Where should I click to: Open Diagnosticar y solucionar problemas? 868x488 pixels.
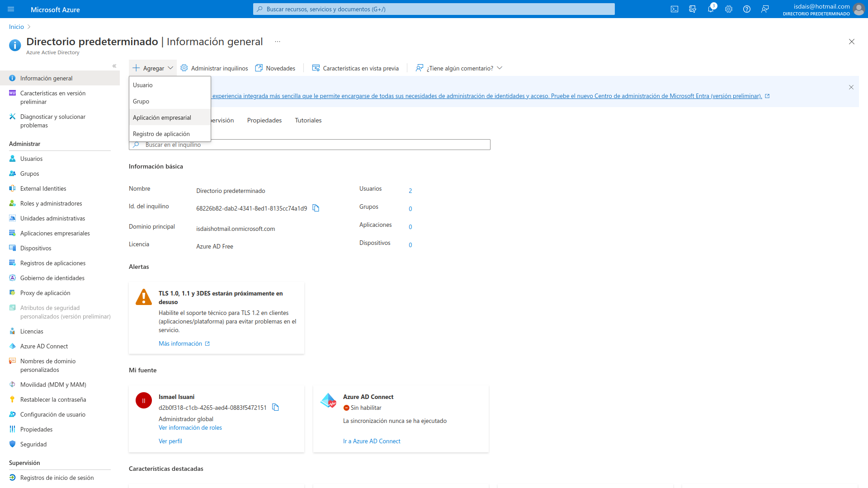tap(60, 121)
